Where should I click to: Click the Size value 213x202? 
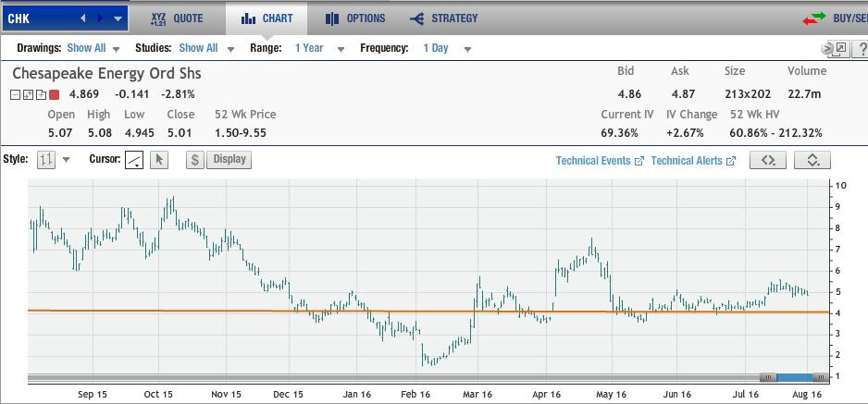point(748,94)
